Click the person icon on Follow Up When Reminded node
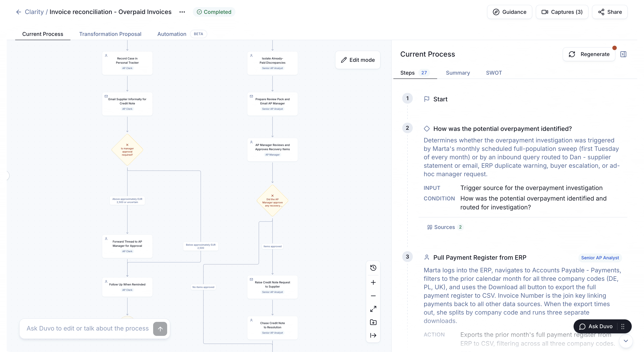644x352 pixels. tap(106, 282)
